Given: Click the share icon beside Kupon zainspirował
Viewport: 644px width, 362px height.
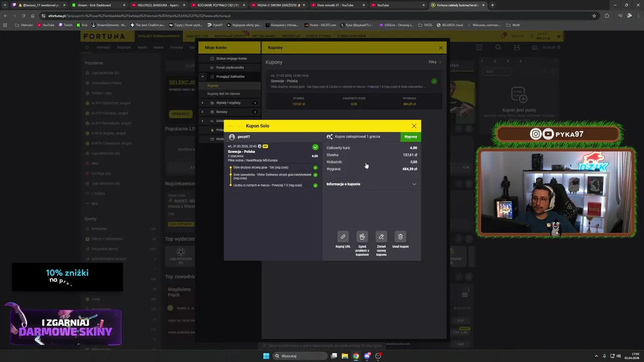Looking at the screenshot, I should [330, 137].
